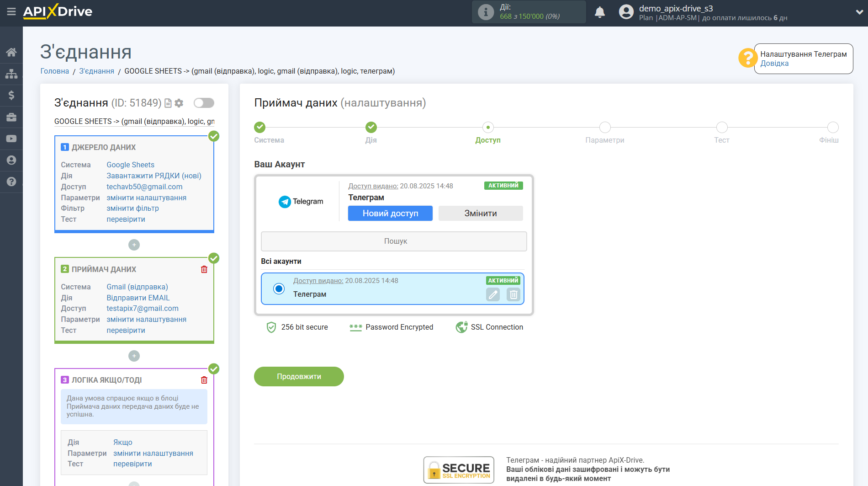Image resolution: width=868 pixels, height=486 pixels.
Task: Delete the Gmail data receiver block
Action: (204, 269)
